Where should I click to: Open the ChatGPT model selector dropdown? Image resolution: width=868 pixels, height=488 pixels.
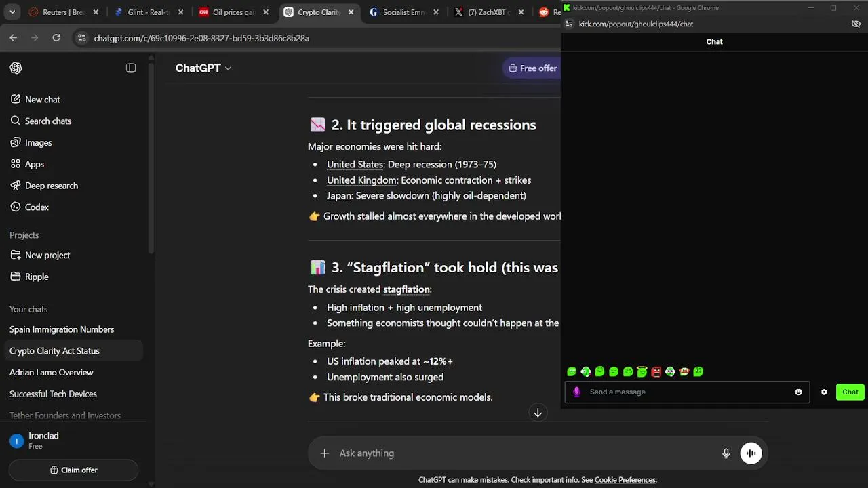(x=203, y=68)
